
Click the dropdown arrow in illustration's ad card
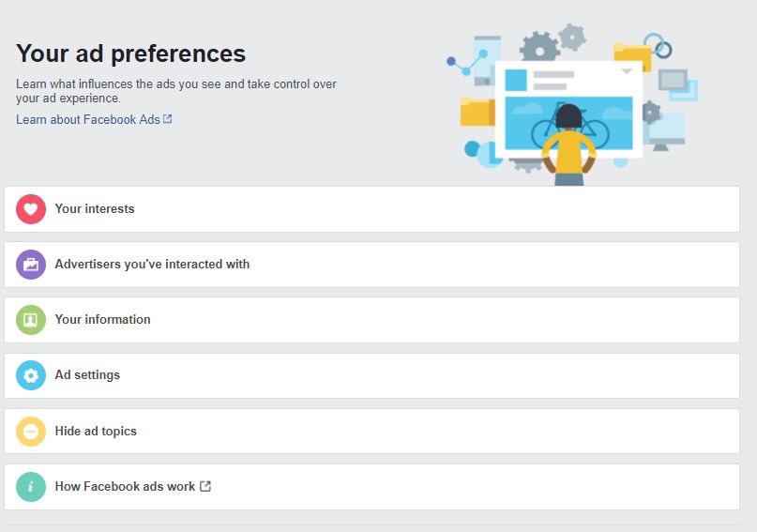point(627,71)
